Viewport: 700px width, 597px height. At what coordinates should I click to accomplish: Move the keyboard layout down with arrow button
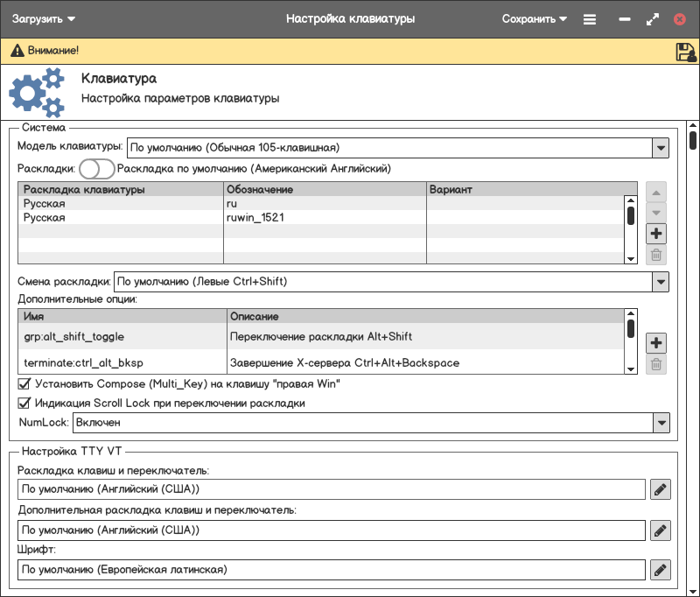point(656,213)
